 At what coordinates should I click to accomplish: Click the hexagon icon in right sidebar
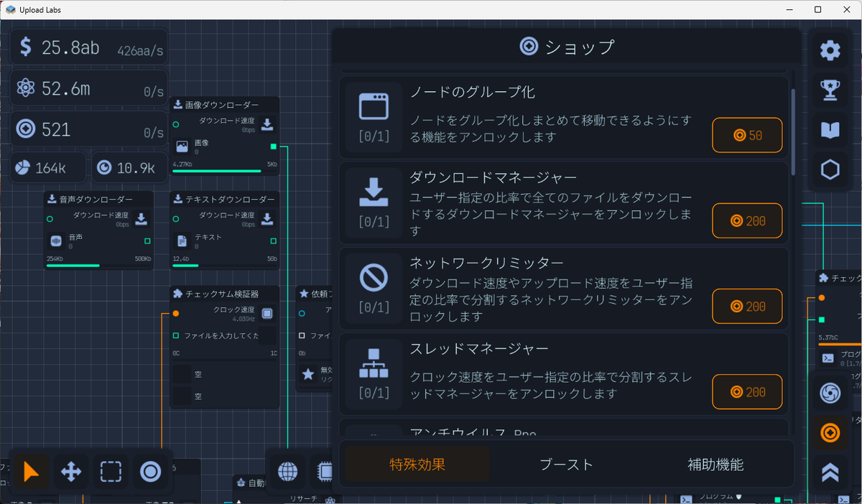coord(830,169)
